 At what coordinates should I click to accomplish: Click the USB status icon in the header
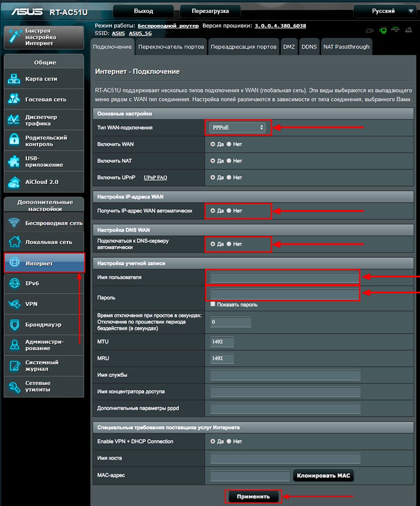click(396, 29)
